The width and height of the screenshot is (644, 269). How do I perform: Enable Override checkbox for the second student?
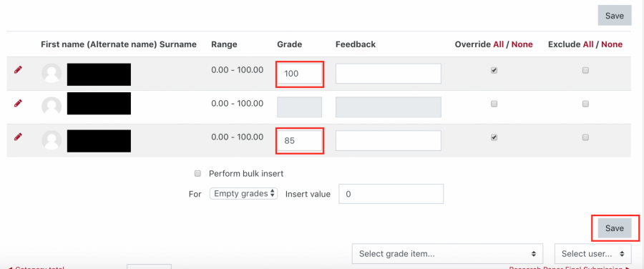click(x=494, y=104)
